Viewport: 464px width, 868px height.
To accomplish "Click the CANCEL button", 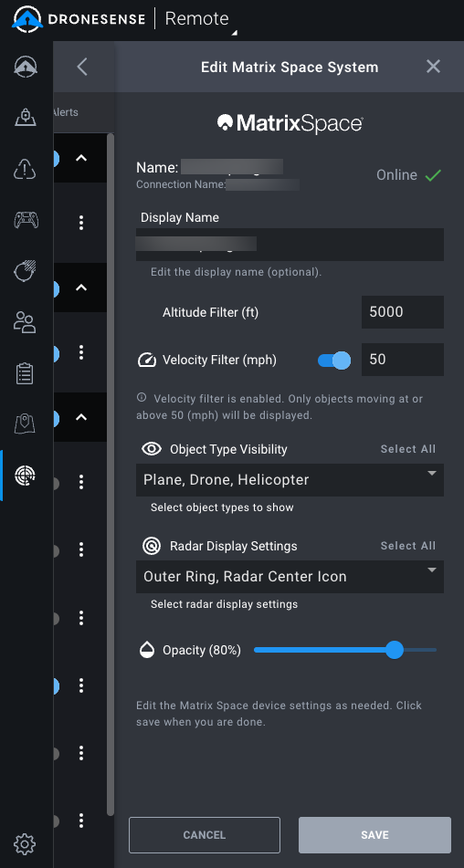I will 205,835.
